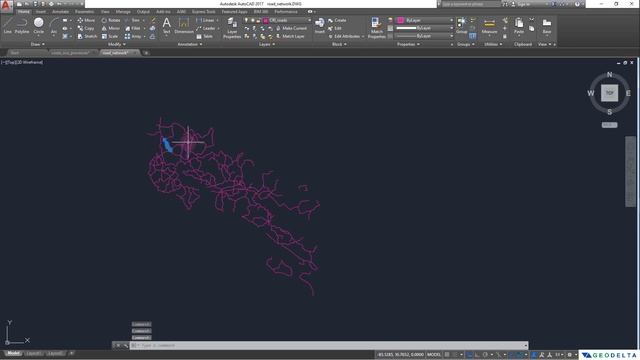Switch to the Model layout tab

coord(13,353)
